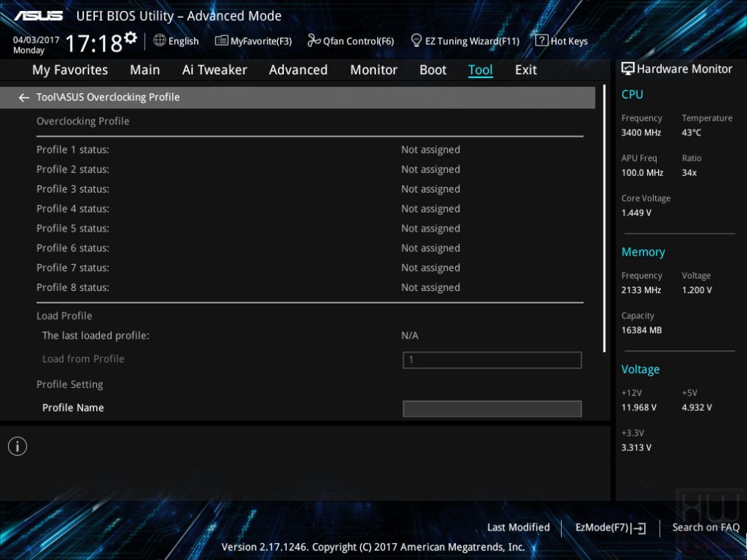View Last Modified settings
747x560 pixels.
point(518,527)
